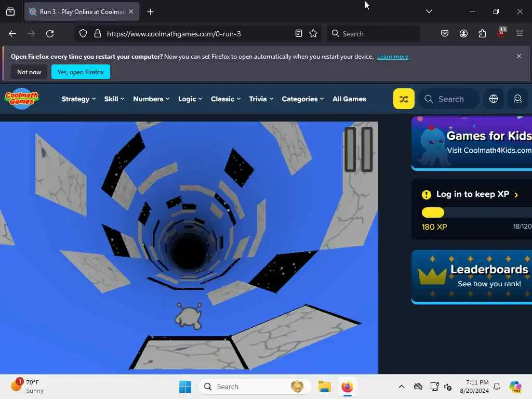Image resolution: width=532 pixels, height=399 pixels.
Task: Open Firefox application hamburger menu
Action: pyautogui.click(x=520, y=33)
